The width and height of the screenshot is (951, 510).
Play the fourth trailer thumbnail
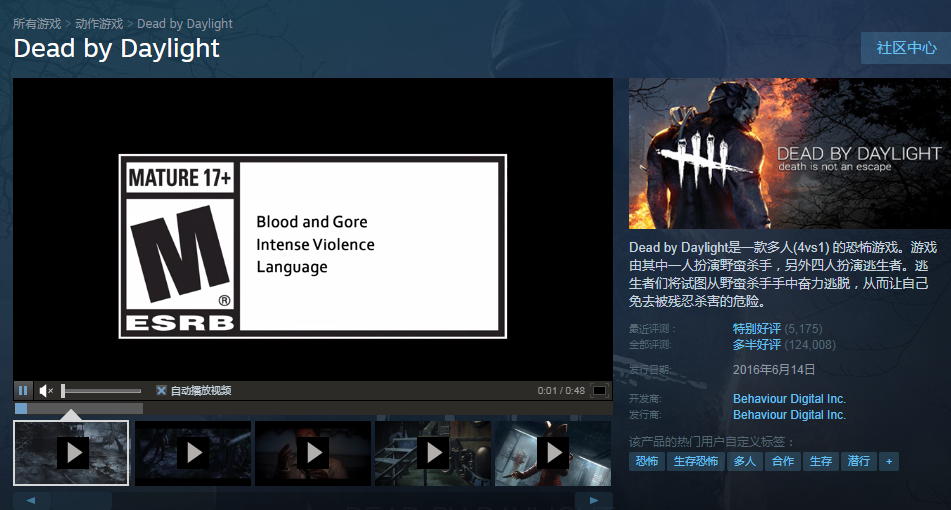click(432, 453)
